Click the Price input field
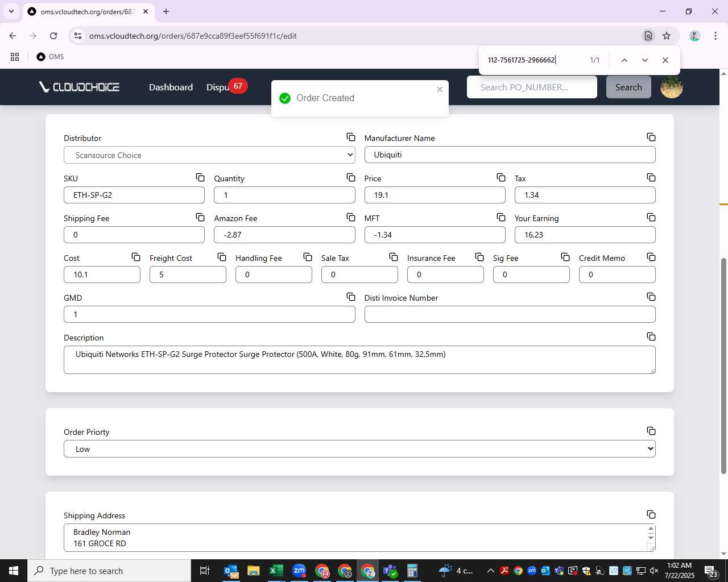The image size is (728, 582). coord(435,195)
